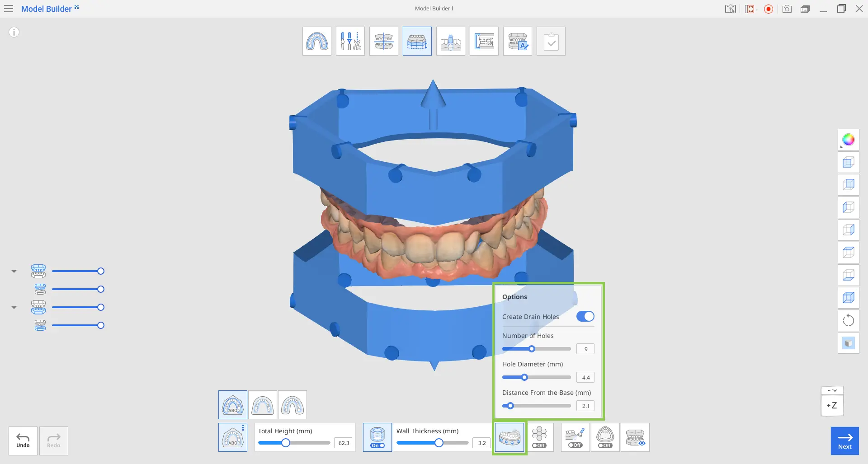Toggle visibility of the lower scan sub-item
Image resolution: width=868 pixels, height=464 pixels.
40,325
